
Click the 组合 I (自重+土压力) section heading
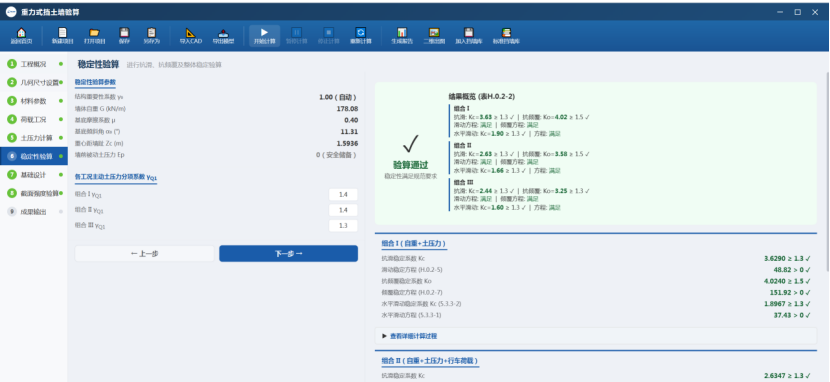pos(414,243)
